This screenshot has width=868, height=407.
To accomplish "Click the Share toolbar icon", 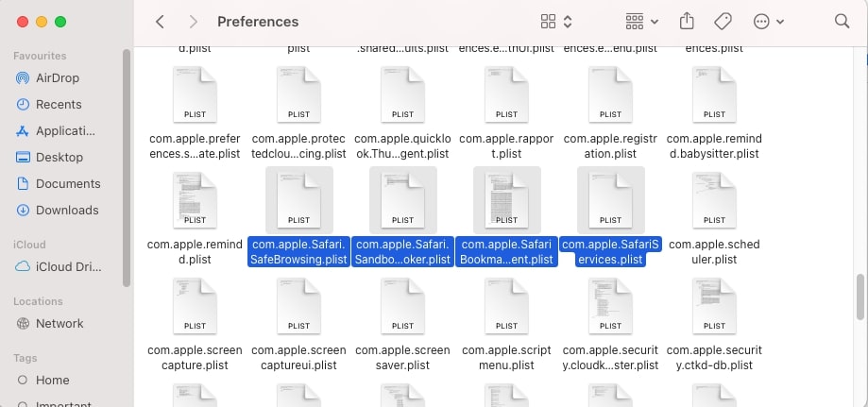I will (x=687, y=21).
